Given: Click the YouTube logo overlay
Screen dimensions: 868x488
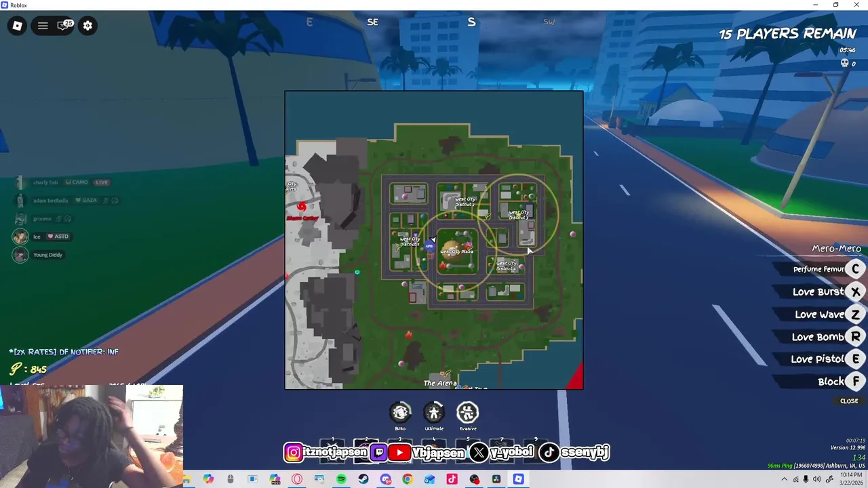Looking at the screenshot, I should tap(399, 452).
